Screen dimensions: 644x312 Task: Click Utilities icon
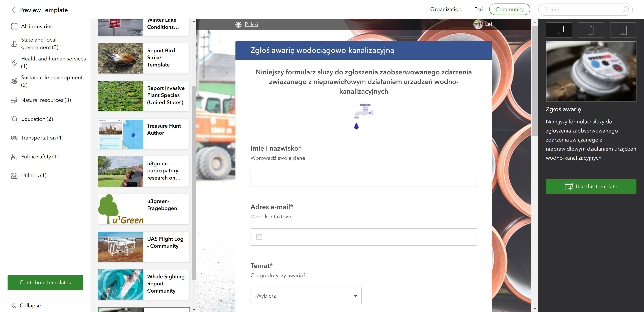(x=14, y=176)
